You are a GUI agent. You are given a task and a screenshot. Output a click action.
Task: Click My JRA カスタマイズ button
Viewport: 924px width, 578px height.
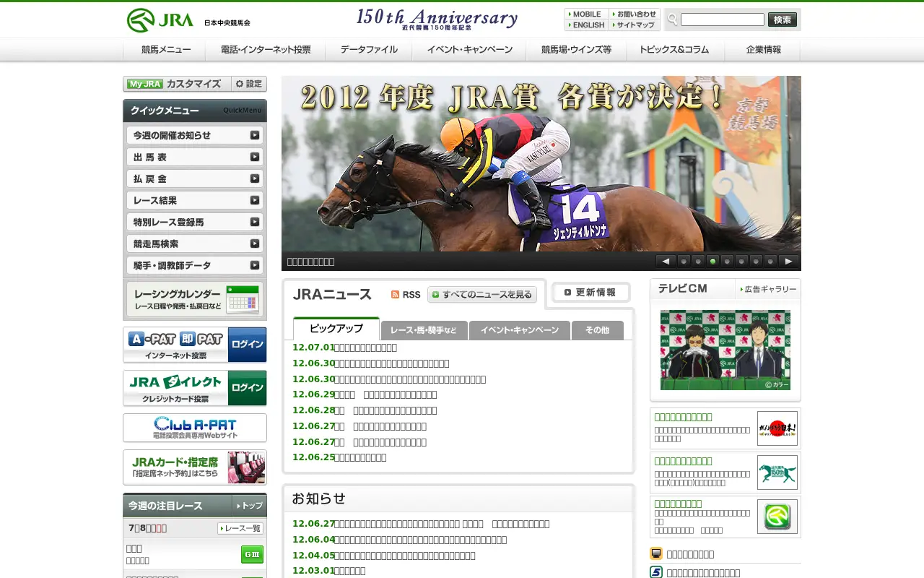pyautogui.click(x=178, y=84)
